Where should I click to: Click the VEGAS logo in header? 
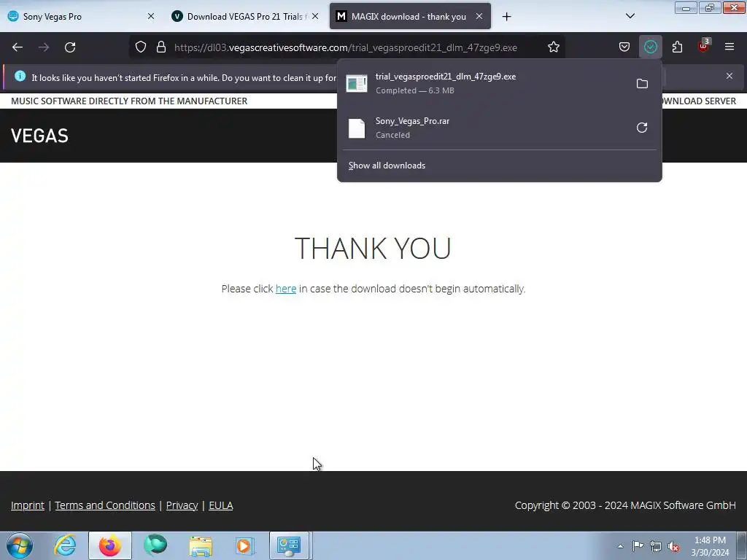[39, 136]
